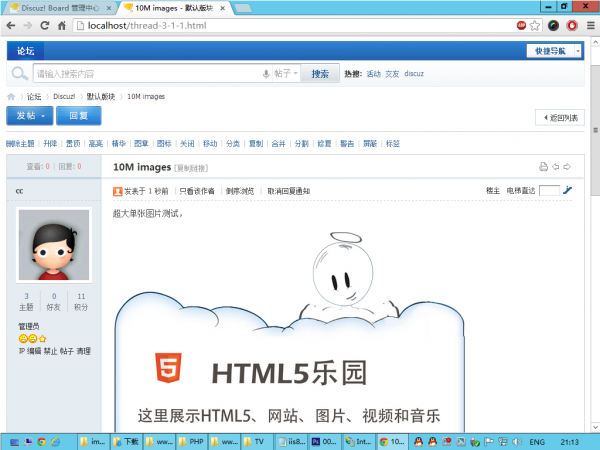
Task: Click the page vertical scrollbar thumb
Action: point(595,130)
